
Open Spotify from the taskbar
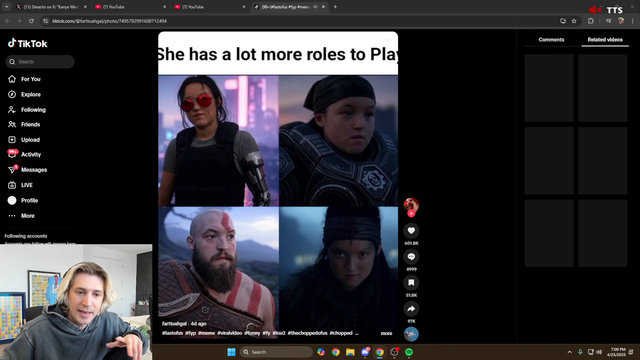click(x=409, y=352)
